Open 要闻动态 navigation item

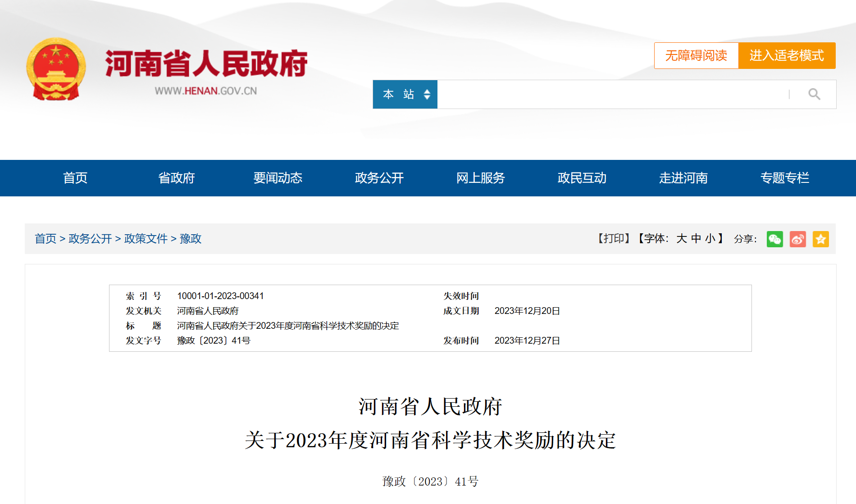[278, 178]
